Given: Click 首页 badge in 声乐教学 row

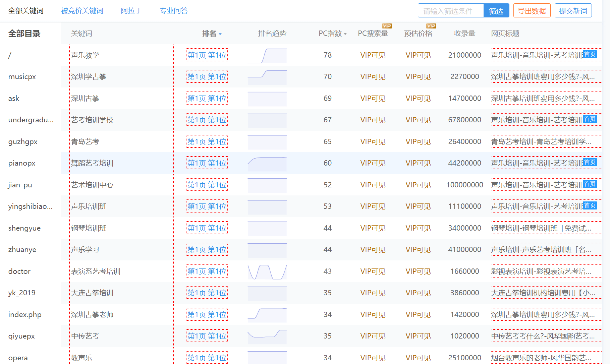Looking at the screenshot, I should (x=590, y=54).
